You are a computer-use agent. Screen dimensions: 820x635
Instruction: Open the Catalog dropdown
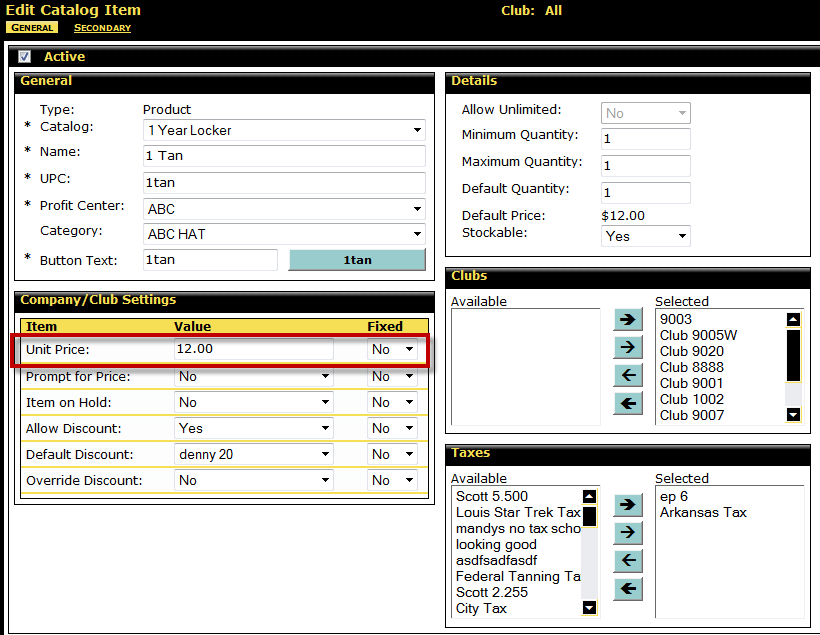tap(284, 130)
